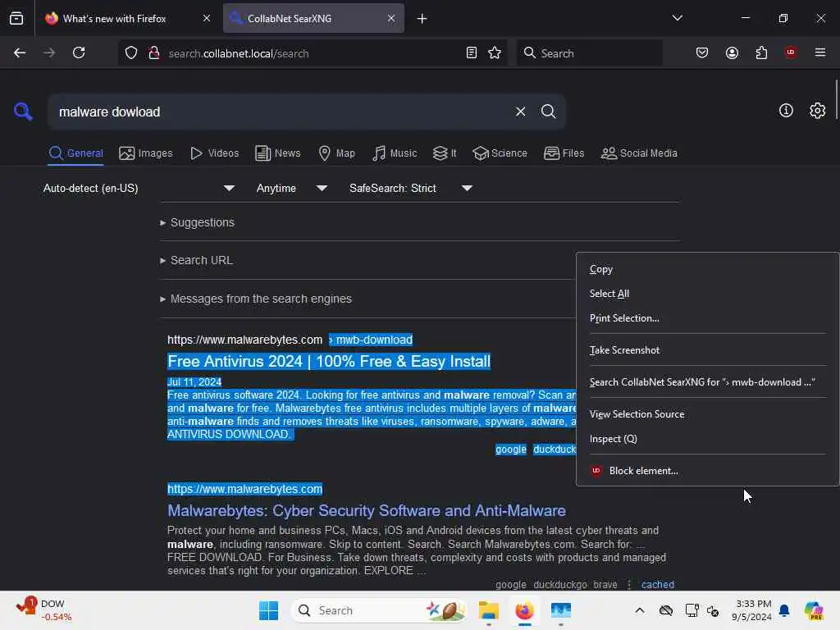Open SearXNG preferences gear icon

(x=817, y=111)
